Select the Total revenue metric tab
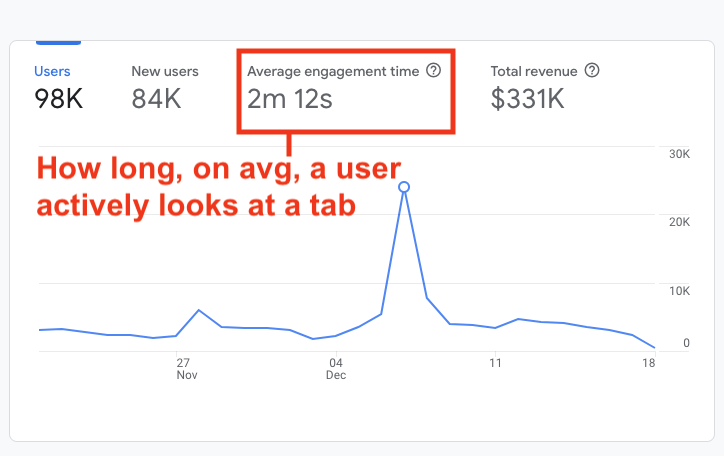 (534, 71)
